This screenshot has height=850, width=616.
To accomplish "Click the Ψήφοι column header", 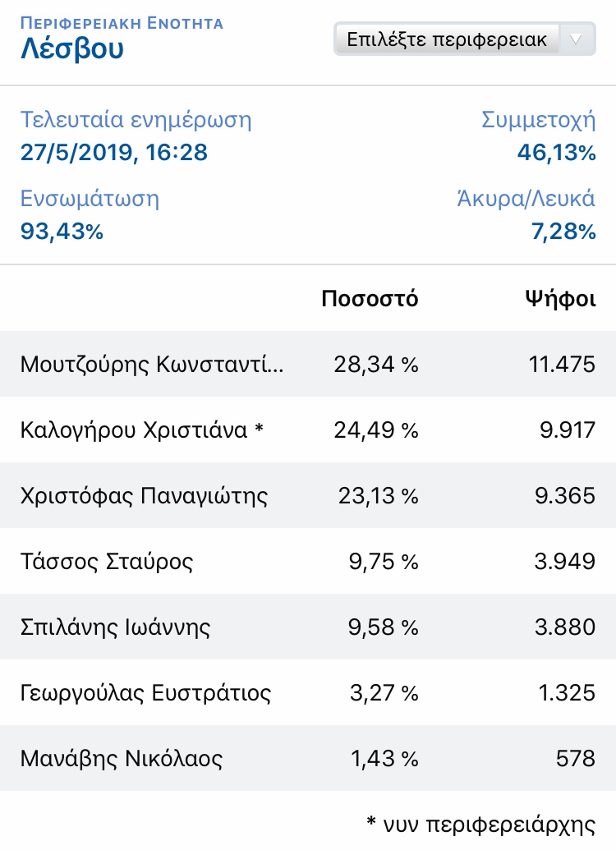I will (560, 299).
